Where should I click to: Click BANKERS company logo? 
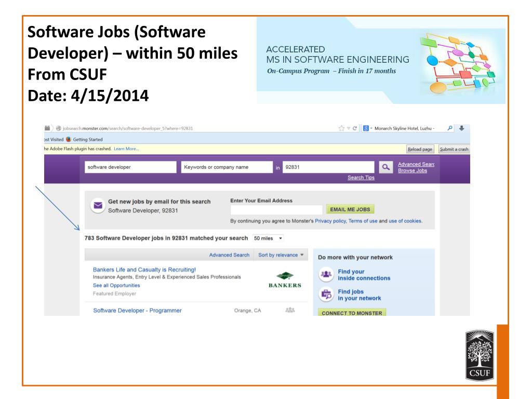pyautogui.click(x=285, y=280)
